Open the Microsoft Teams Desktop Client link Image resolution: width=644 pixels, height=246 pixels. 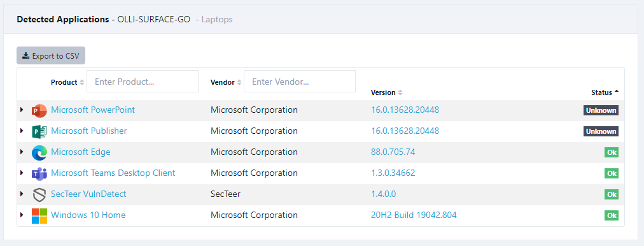[x=113, y=173]
